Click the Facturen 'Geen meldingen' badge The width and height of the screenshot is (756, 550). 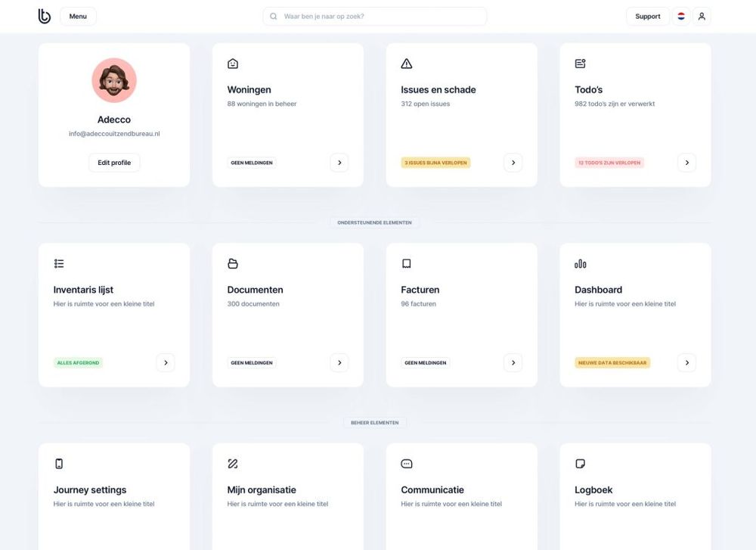tap(426, 363)
